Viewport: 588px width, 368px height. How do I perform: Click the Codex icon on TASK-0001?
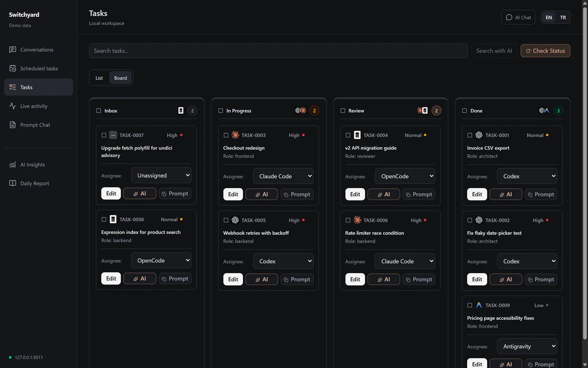(479, 135)
